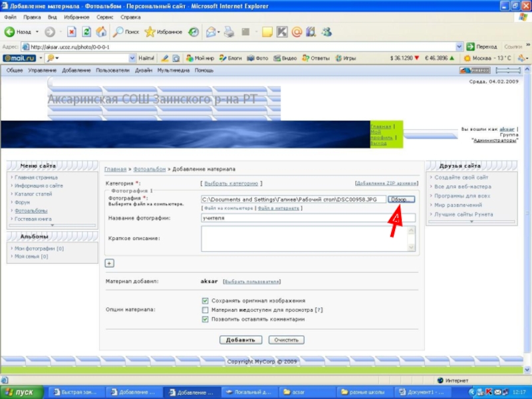Click the highlighter pencil icon in mail.ru bar

pos(165,59)
